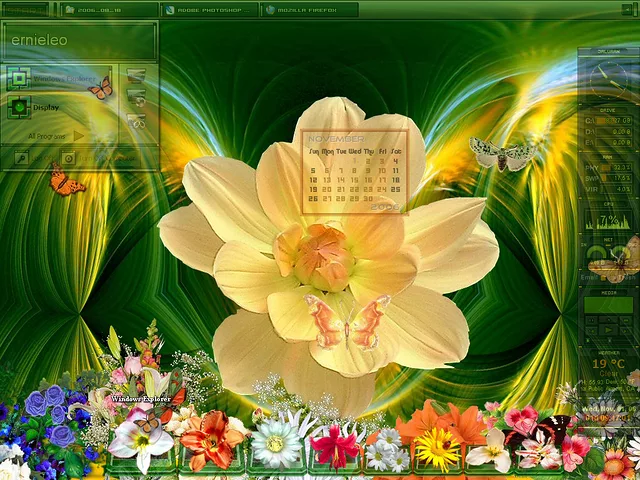Expand the All Programs arrow
Screen dimensions: 640x480
(x=79, y=135)
